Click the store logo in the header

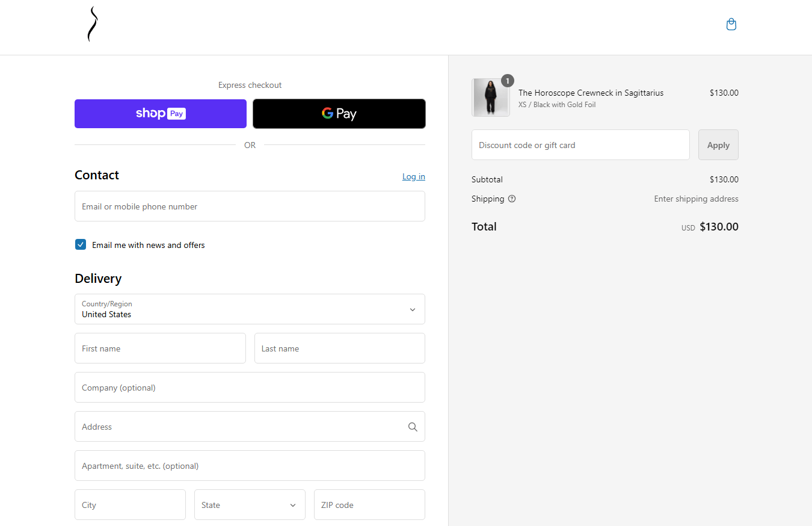click(x=91, y=24)
